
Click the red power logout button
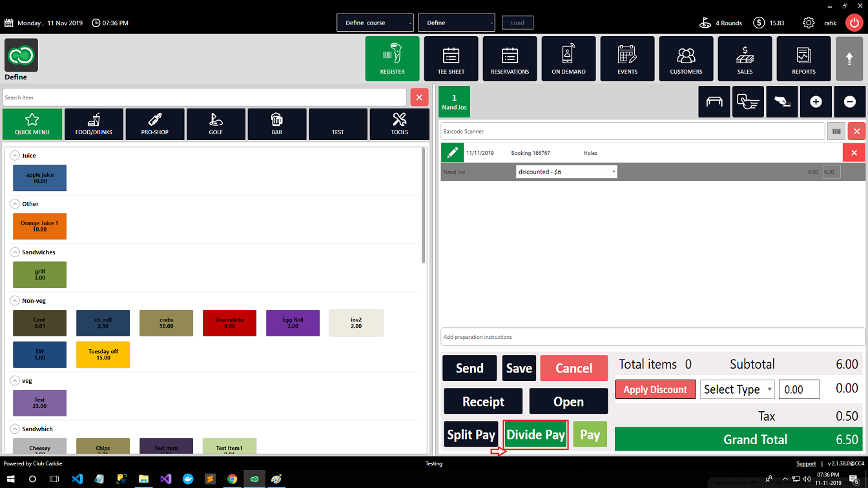853,23
